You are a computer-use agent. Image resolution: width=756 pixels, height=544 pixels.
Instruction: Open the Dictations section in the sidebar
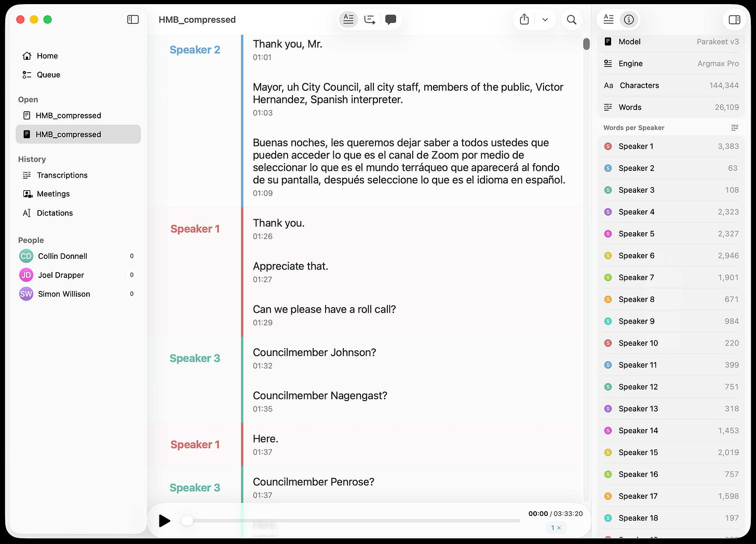pyautogui.click(x=55, y=213)
